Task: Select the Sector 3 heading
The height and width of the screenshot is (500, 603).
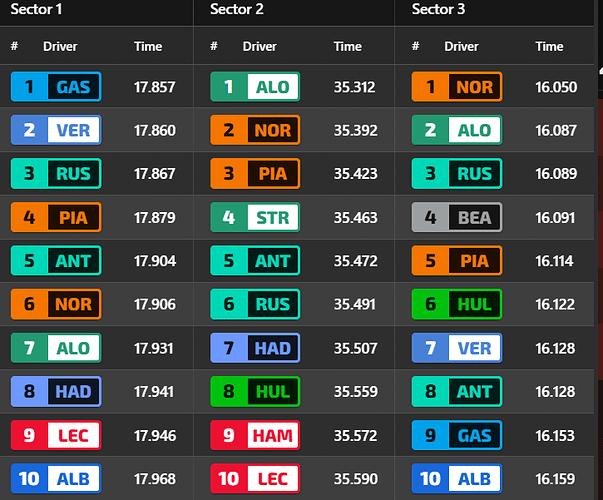Action: [438, 10]
